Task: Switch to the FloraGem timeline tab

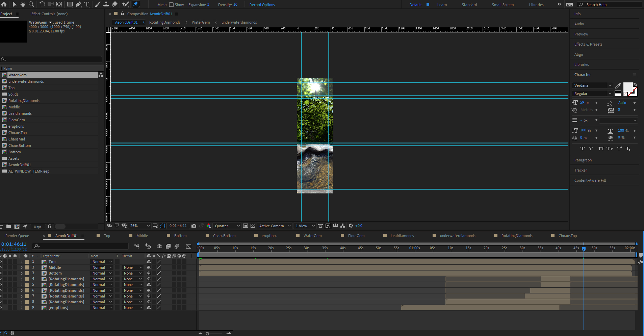Action: coord(356,236)
